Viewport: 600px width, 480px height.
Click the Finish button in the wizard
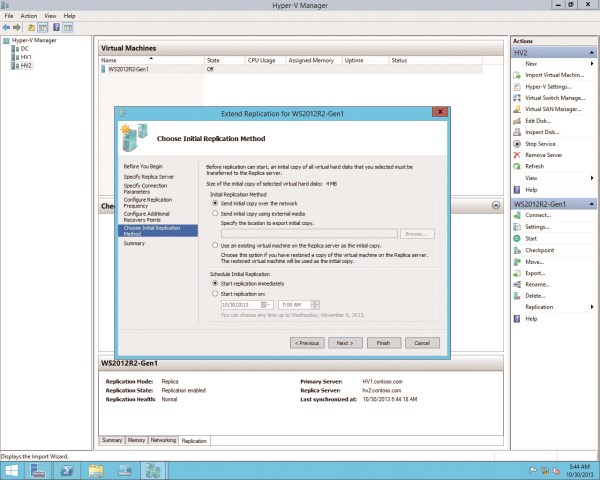click(x=384, y=343)
